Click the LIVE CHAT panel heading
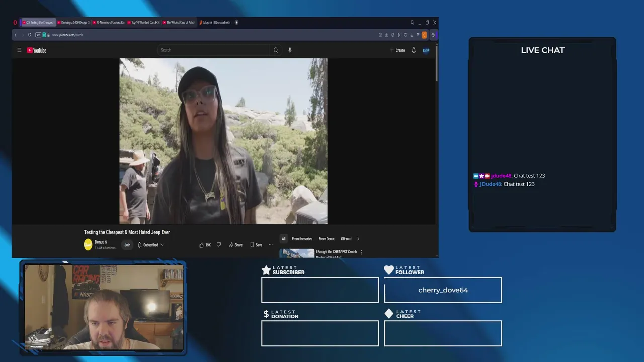 [x=543, y=50]
